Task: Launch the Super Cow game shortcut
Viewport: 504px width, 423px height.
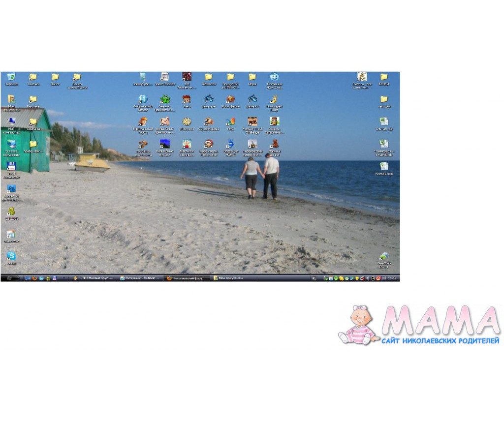Action: click(209, 121)
